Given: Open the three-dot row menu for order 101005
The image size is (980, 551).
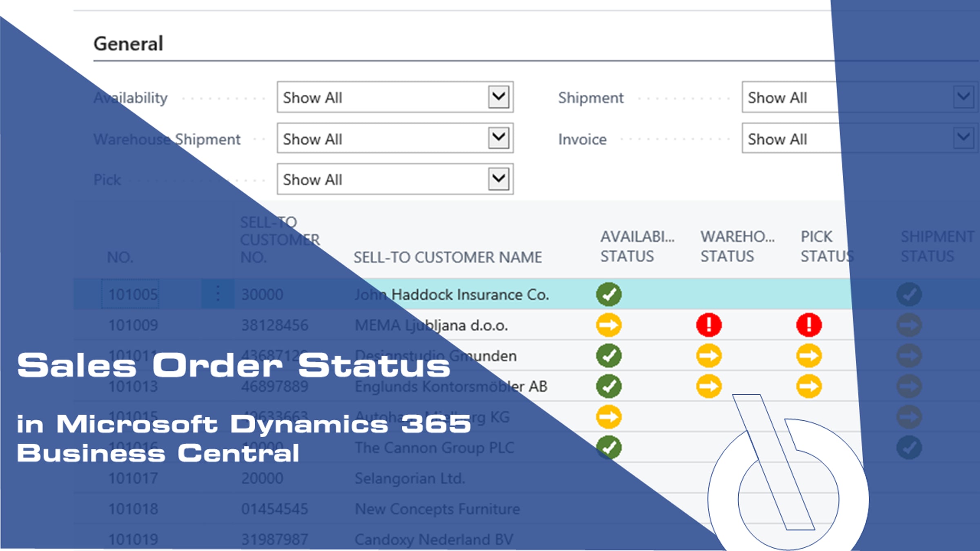Looking at the screenshot, I should click(x=218, y=294).
